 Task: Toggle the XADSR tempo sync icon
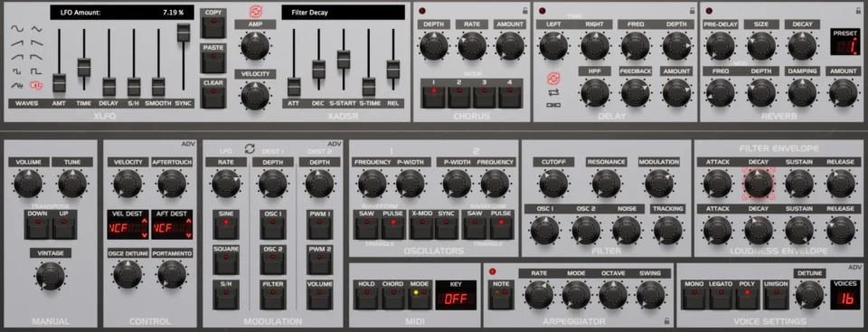(255, 12)
